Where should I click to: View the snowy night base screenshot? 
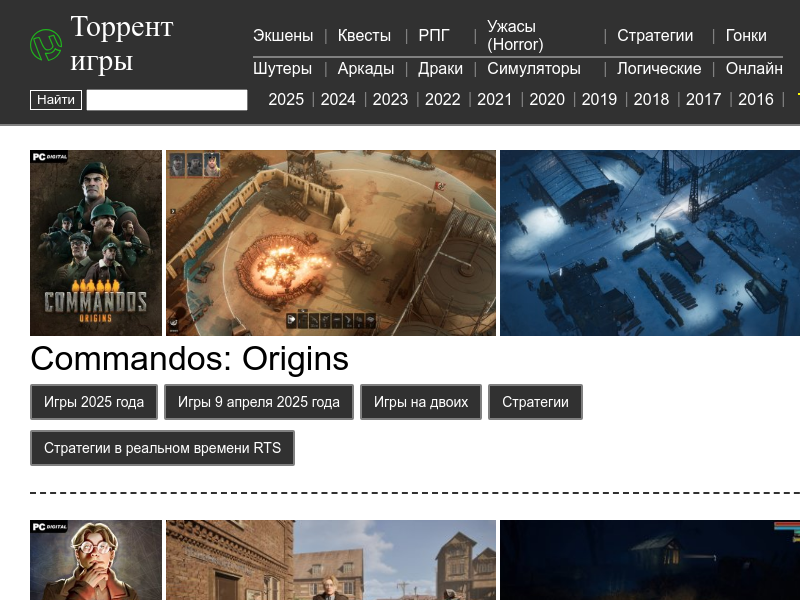click(650, 243)
